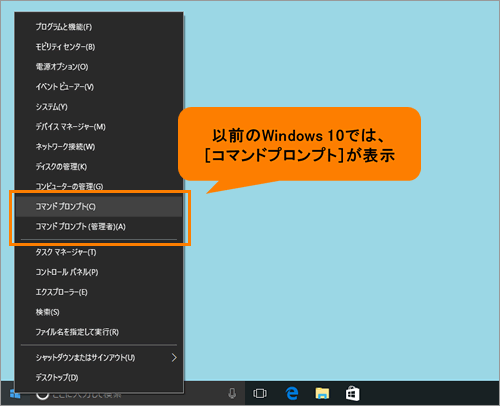Open Task View from taskbar

click(x=260, y=394)
